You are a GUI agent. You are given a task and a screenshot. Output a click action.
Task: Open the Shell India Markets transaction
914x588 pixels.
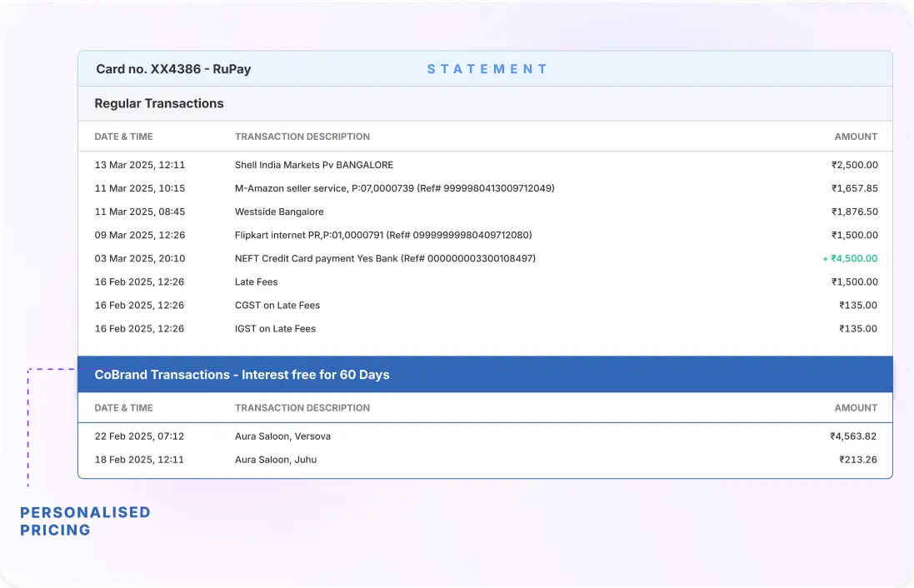(313, 164)
